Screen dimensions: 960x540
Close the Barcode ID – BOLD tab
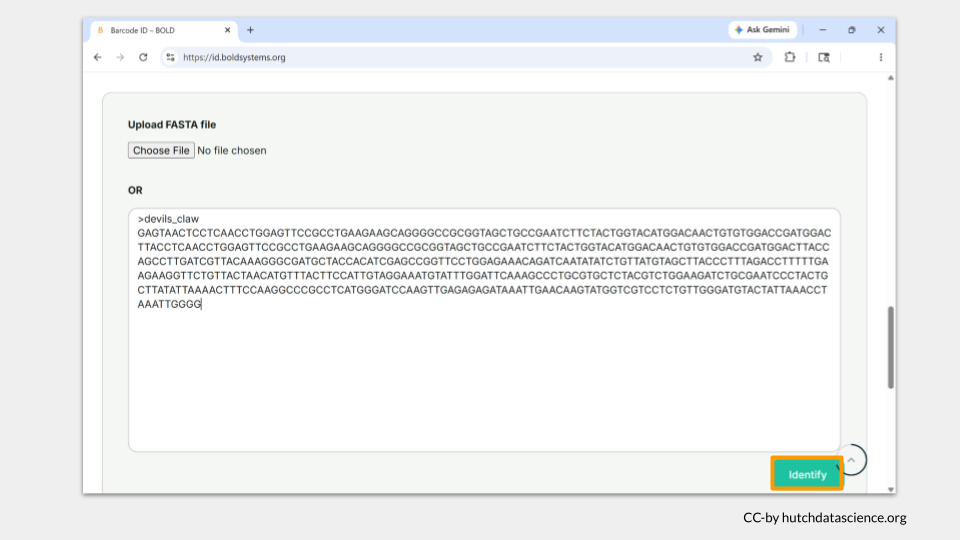[228, 30]
